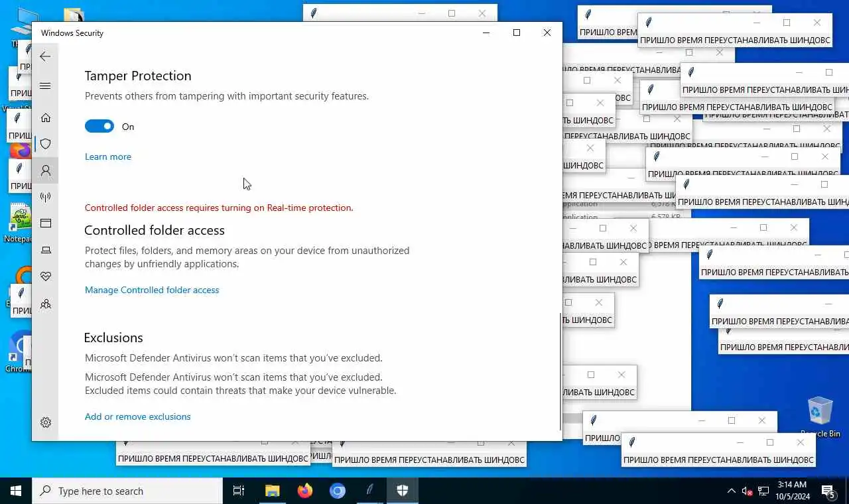Open Task View from the taskbar
This screenshot has height=504, width=849.
(239, 491)
